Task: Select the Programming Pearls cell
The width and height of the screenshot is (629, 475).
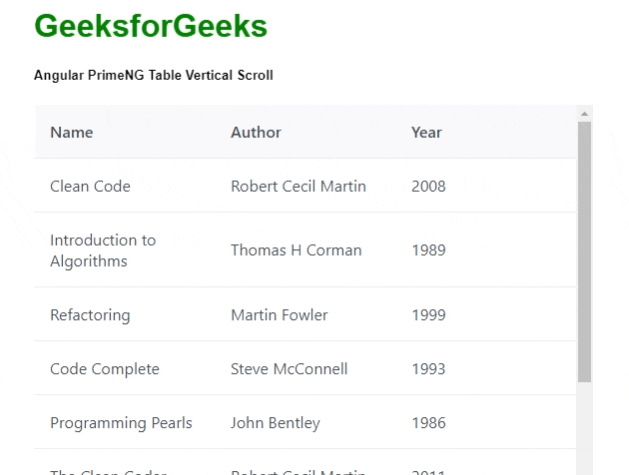Action: coord(121,423)
